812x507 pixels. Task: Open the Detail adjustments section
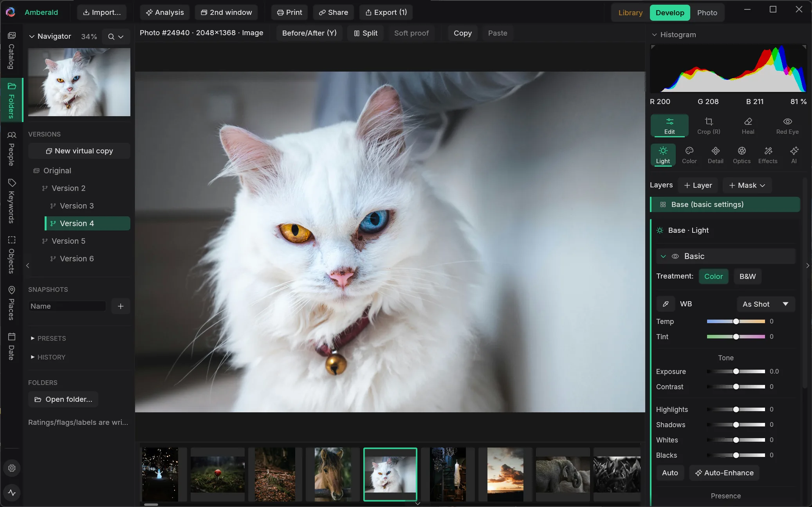715,155
